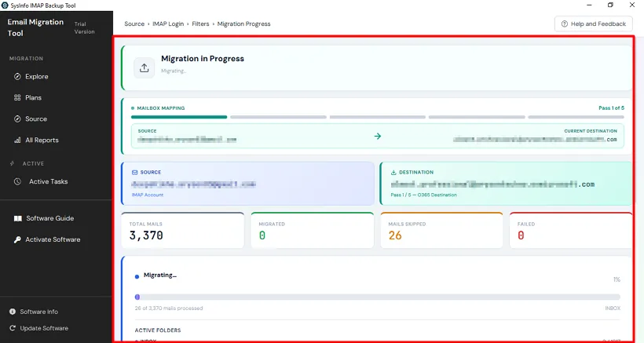This screenshot has width=644, height=343.
Task: Click the Software Guide book icon
Action: tap(17, 219)
